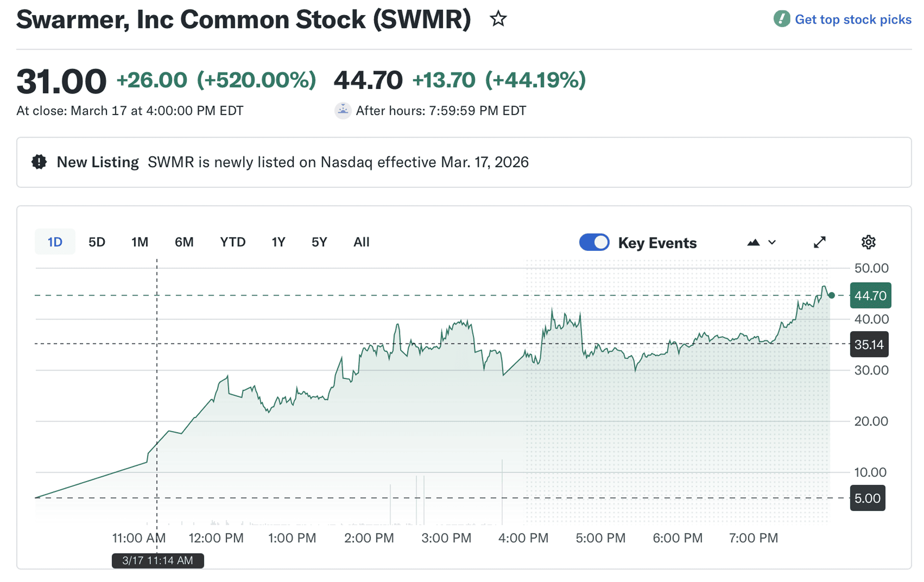Switch chart to 1Y range

tap(278, 242)
